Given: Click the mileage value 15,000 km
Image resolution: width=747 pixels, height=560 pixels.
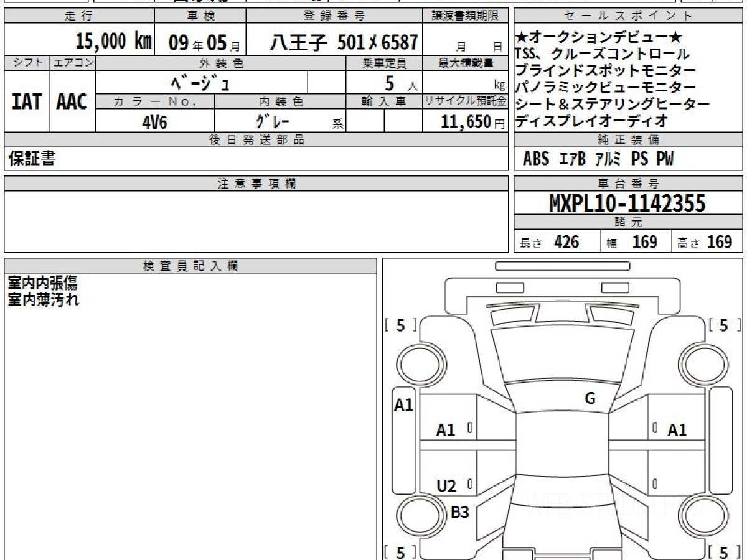Looking at the screenshot, I should tap(114, 41).
